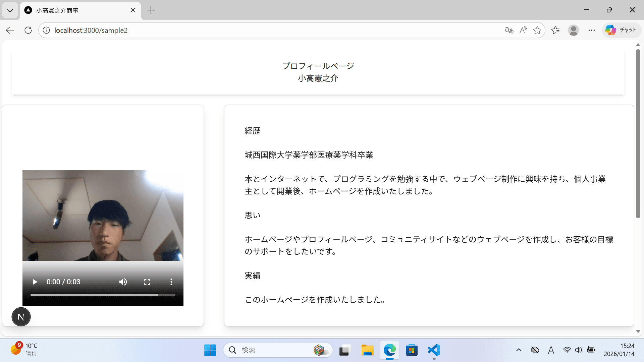Add this page to favorites
This screenshot has height=362, width=644.
(x=537, y=30)
